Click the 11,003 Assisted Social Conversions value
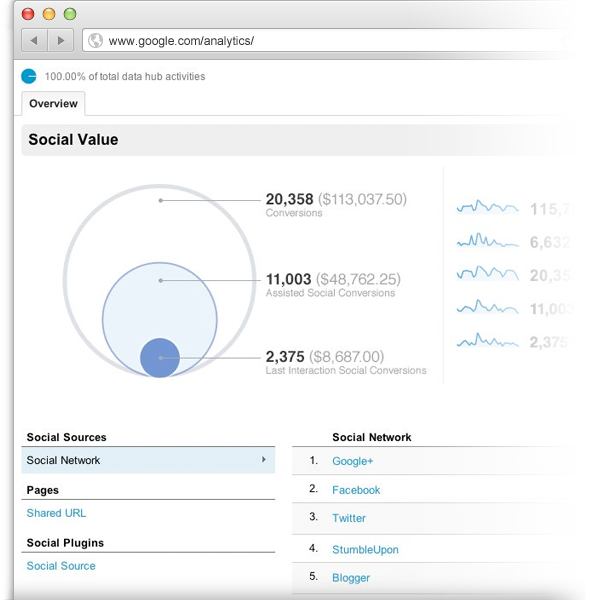The image size is (600, 600). (288, 279)
